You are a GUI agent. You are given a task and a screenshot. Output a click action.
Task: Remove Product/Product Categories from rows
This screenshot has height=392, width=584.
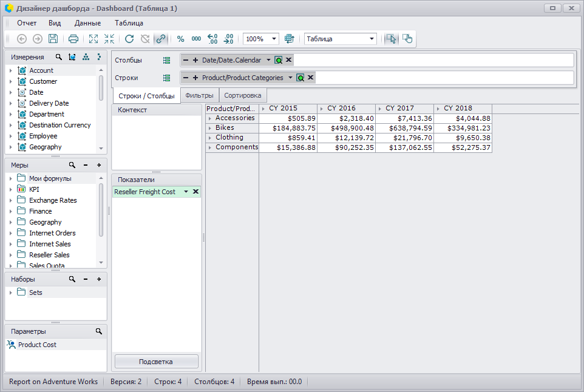(311, 78)
